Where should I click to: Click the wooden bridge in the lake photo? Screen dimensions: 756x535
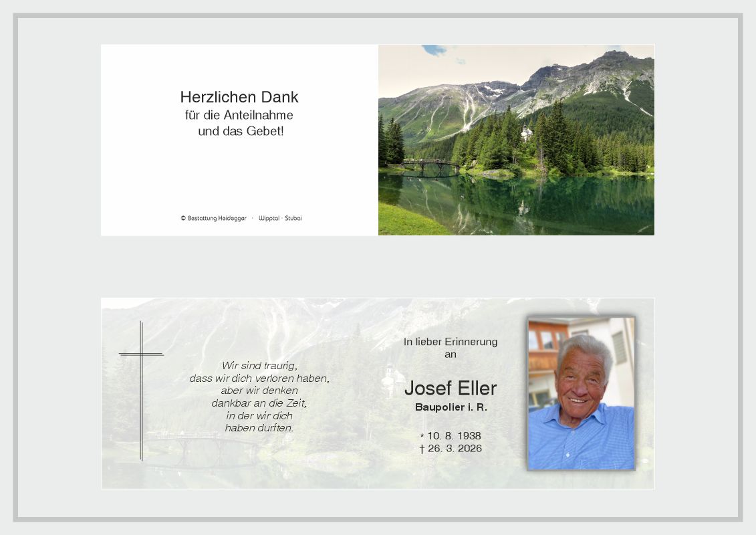pos(431,165)
